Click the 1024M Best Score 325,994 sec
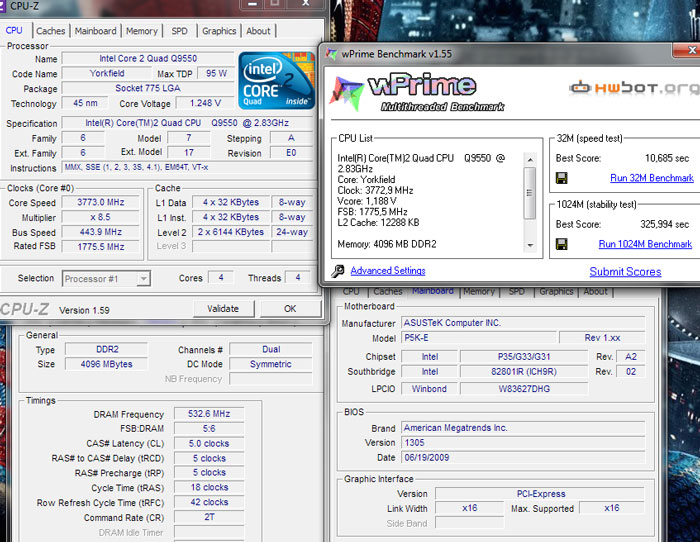This screenshot has width=700, height=542. pos(664,224)
